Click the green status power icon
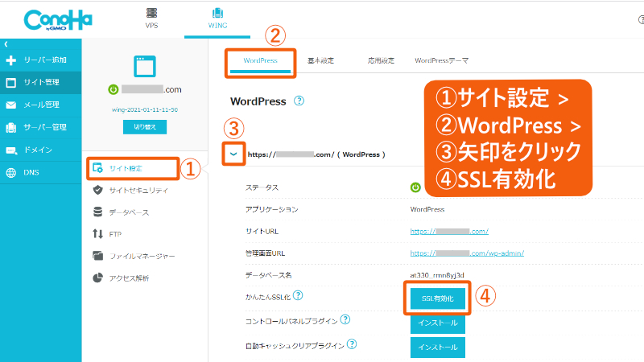Image resolution: width=644 pixels, height=362 pixels. tap(415, 187)
